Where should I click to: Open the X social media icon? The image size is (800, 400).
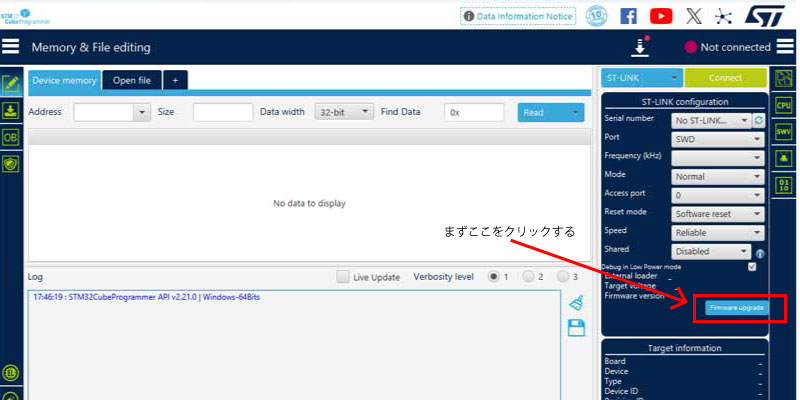(x=693, y=16)
